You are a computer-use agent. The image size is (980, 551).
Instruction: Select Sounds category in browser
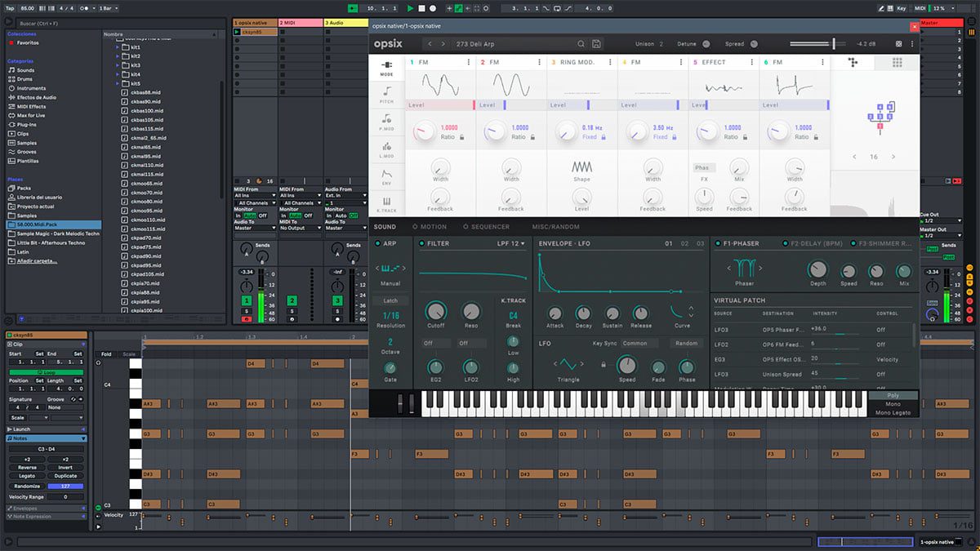pyautogui.click(x=26, y=70)
